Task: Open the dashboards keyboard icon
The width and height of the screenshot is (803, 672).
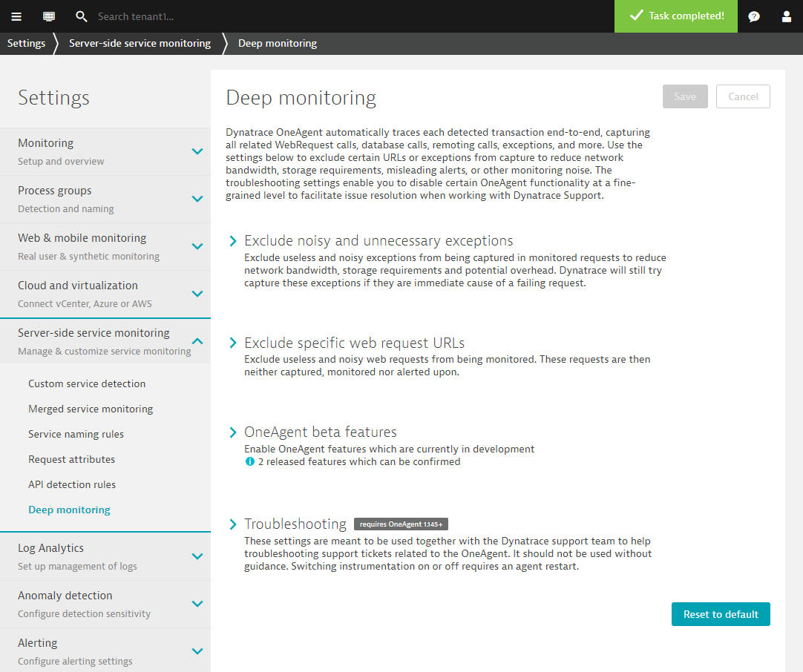Action: (49, 16)
